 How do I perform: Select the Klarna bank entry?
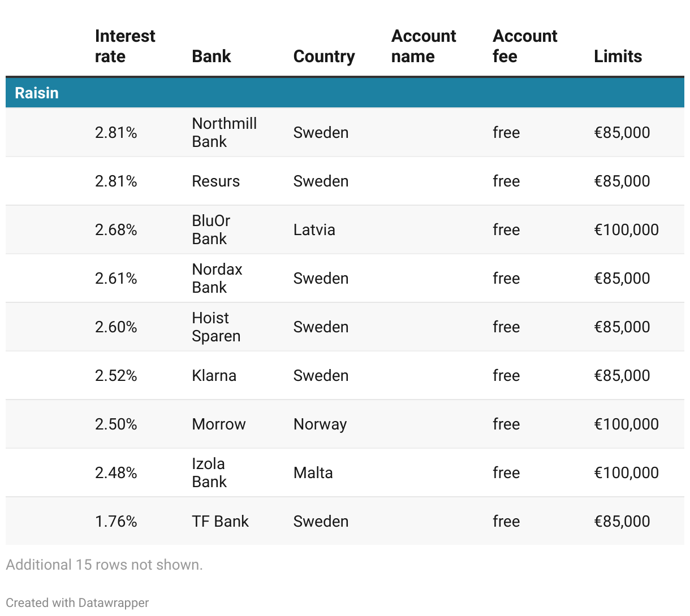pos(214,375)
